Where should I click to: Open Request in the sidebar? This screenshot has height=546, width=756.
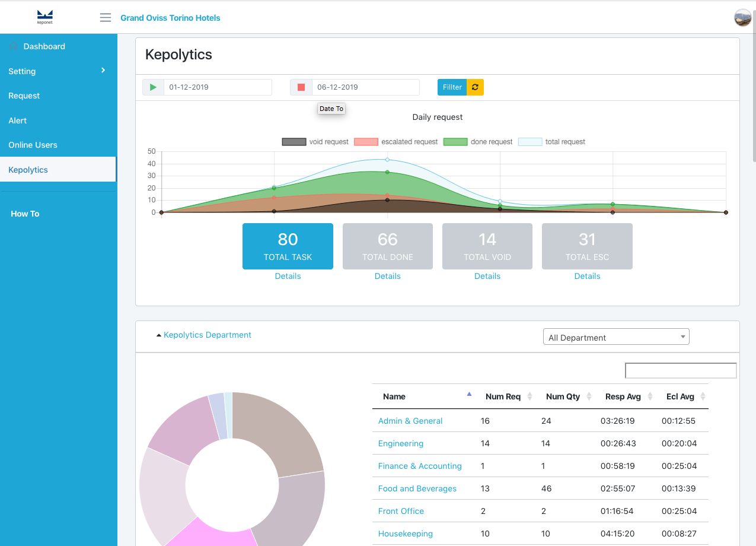(x=24, y=96)
